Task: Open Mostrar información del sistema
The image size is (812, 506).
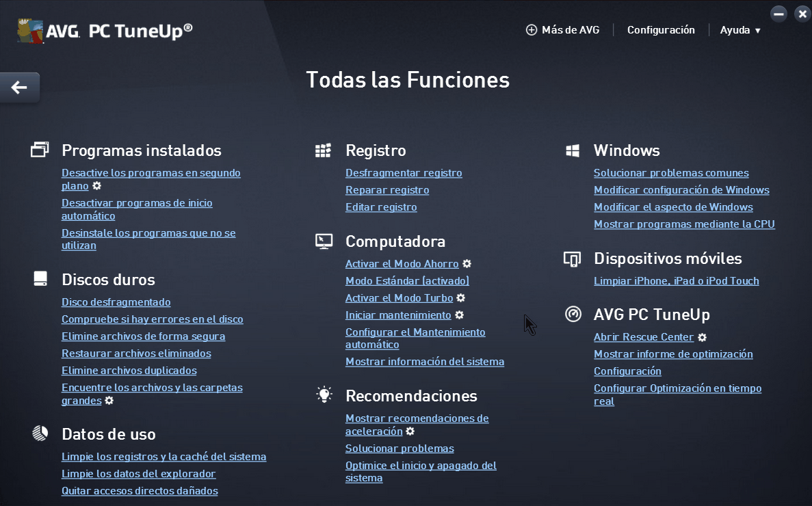Action: [425, 361]
